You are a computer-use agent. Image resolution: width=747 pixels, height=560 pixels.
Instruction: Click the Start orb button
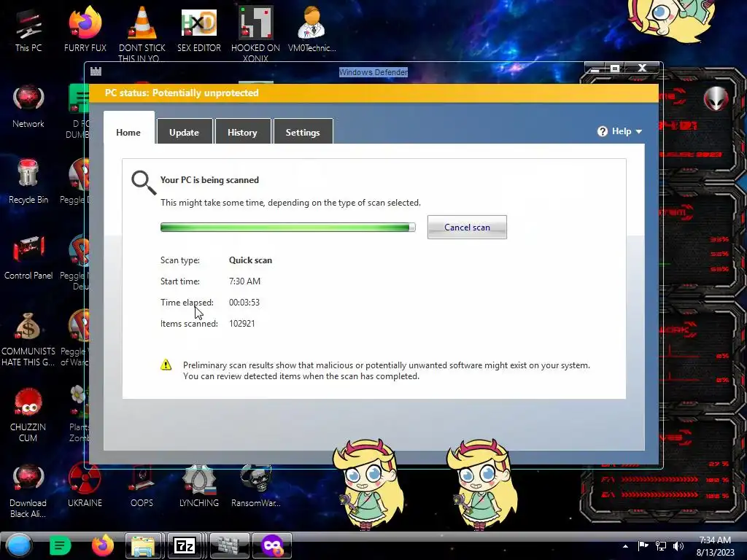click(x=19, y=545)
